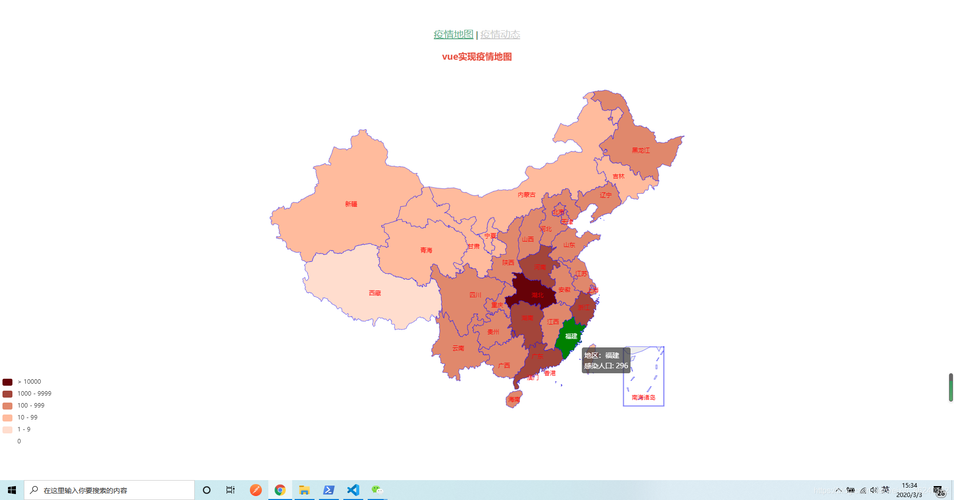Toggle the 1000 - 9999 legend swatch
Viewport: 954px width, 500px height.
pos(7,394)
